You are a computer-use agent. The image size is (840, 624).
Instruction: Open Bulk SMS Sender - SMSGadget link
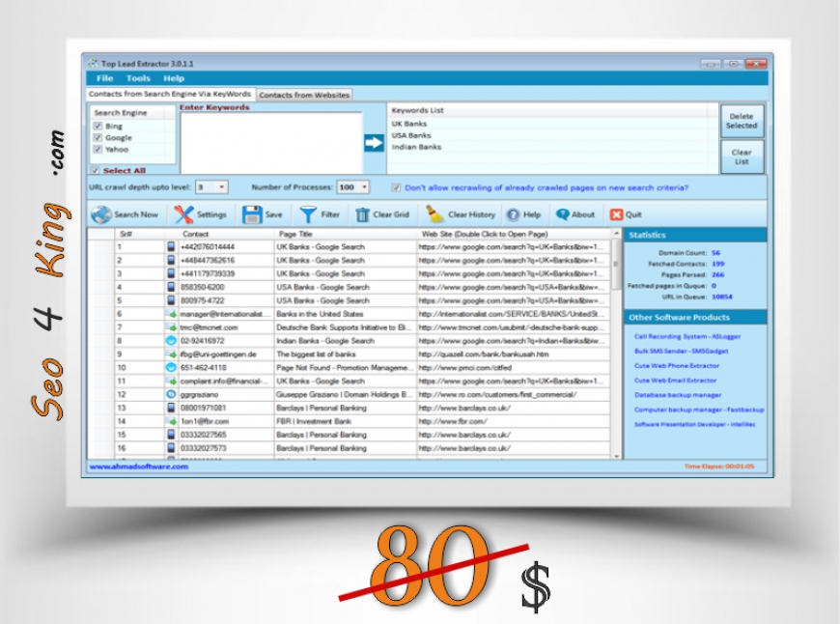pyautogui.click(x=681, y=352)
